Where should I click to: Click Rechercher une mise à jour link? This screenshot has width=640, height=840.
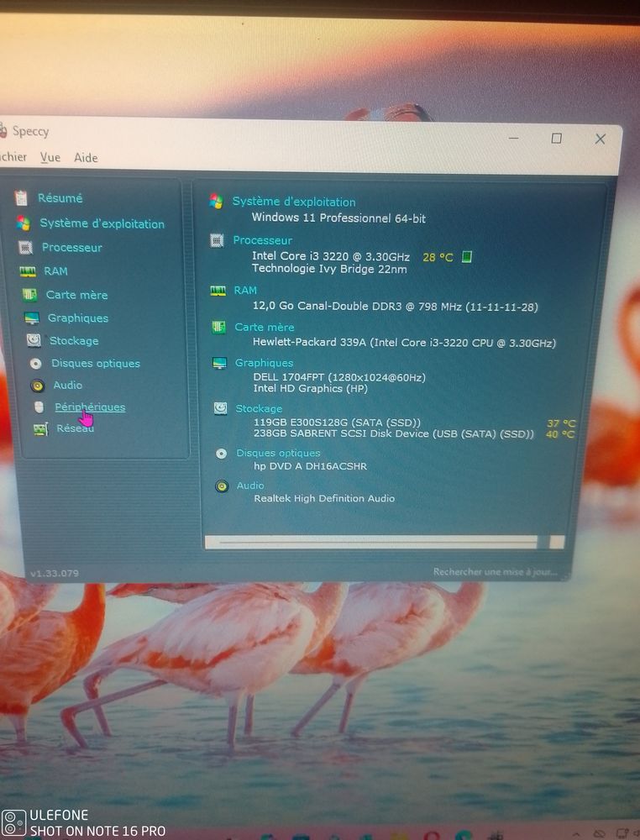[x=495, y=572]
